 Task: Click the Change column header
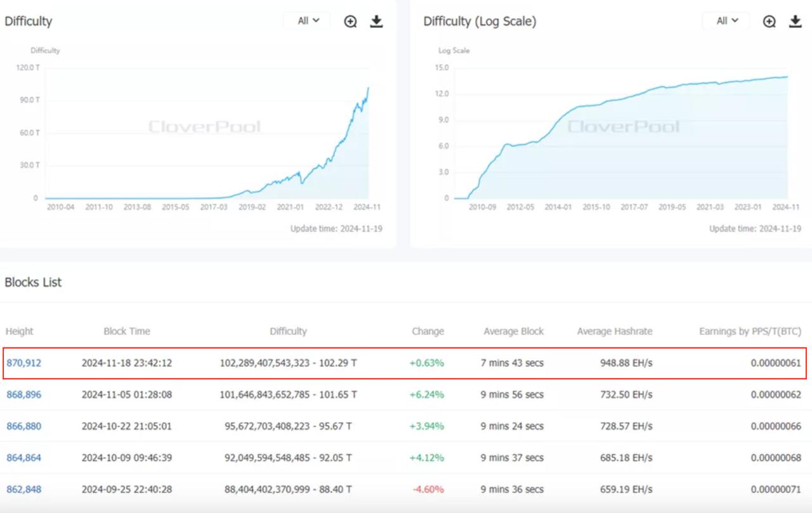[x=428, y=331]
